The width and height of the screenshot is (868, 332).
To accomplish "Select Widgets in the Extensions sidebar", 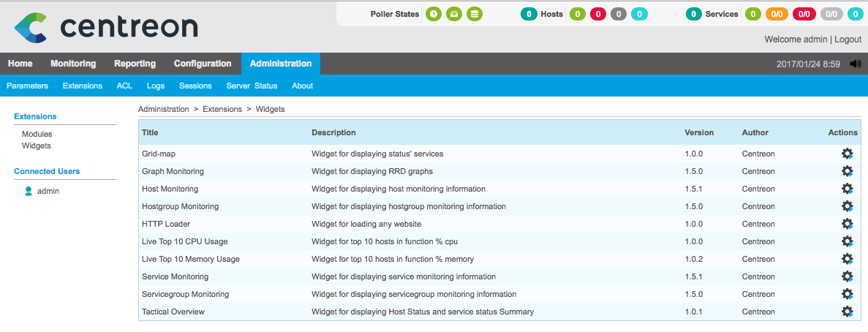I will coord(37,146).
